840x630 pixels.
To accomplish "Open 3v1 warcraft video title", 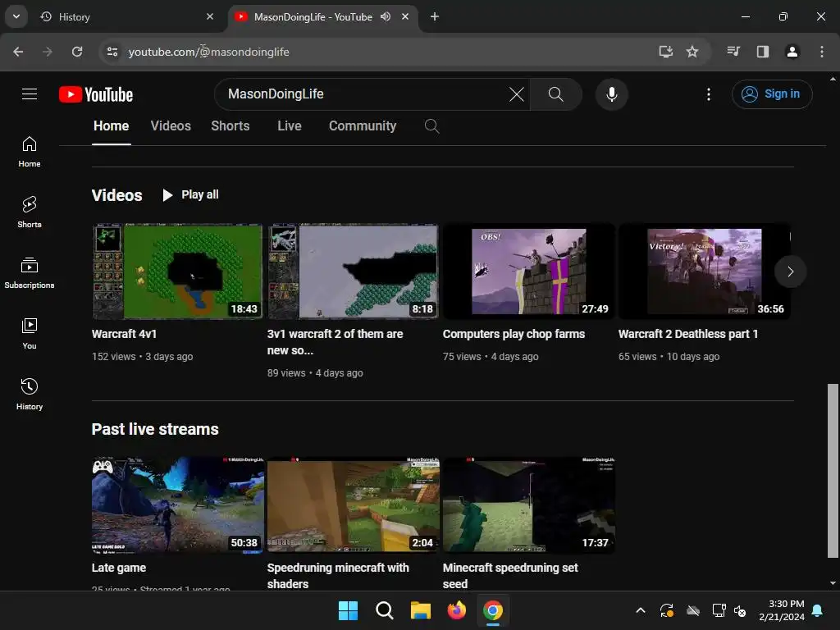I will point(335,342).
